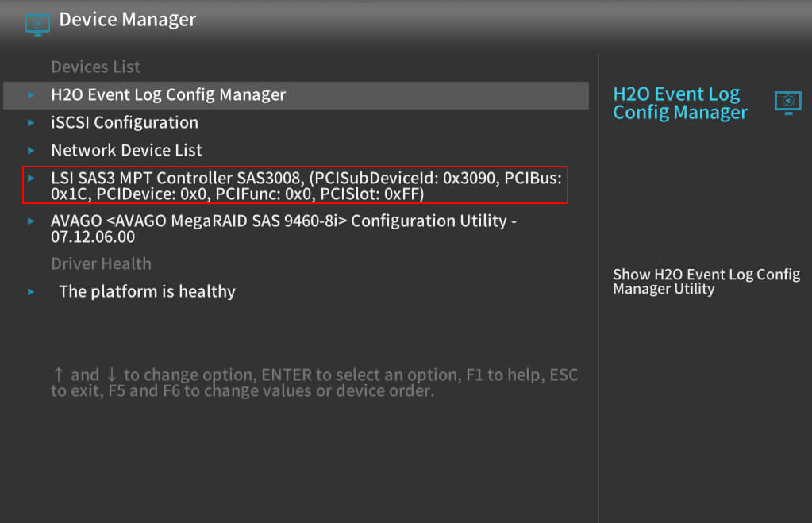Click the arrow icon beside H2O Event Log Config Manager
812x523 pixels.
tap(32, 94)
